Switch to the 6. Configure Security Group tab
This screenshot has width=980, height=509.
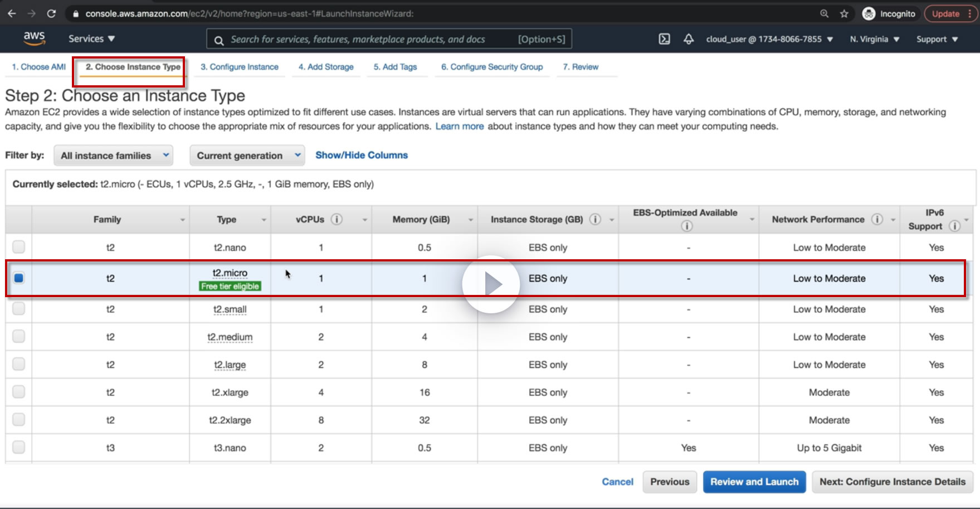pos(491,67)
